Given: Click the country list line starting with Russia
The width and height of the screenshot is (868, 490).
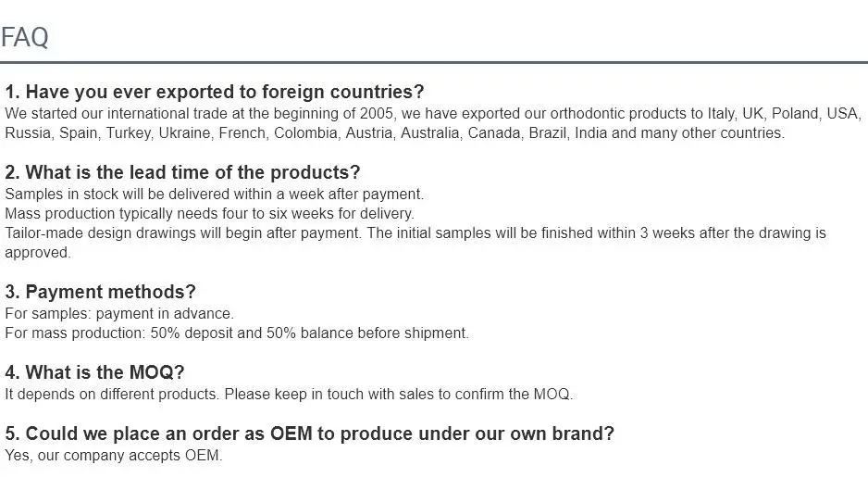Looking at the screenshot, I should (395, 133).
